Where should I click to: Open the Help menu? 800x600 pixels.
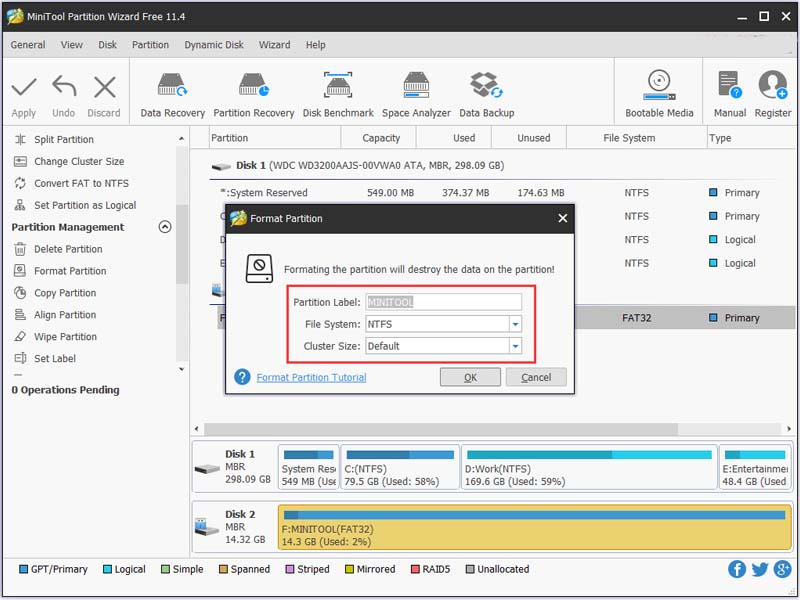[315, 45]
